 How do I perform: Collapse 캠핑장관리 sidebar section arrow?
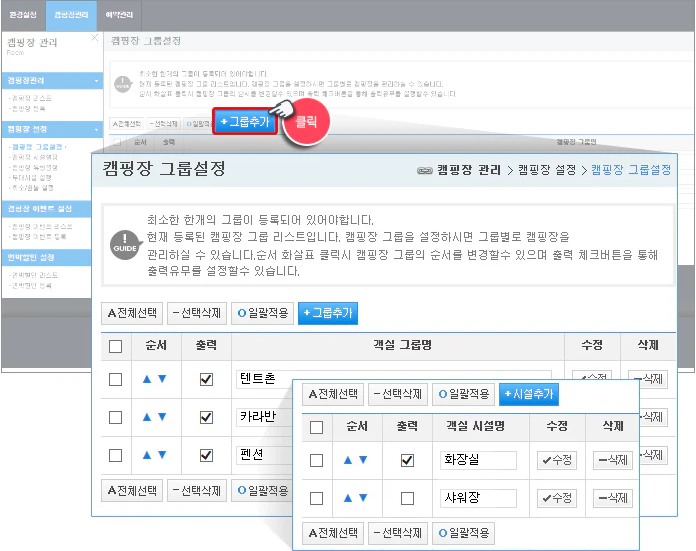coord(96,81)
